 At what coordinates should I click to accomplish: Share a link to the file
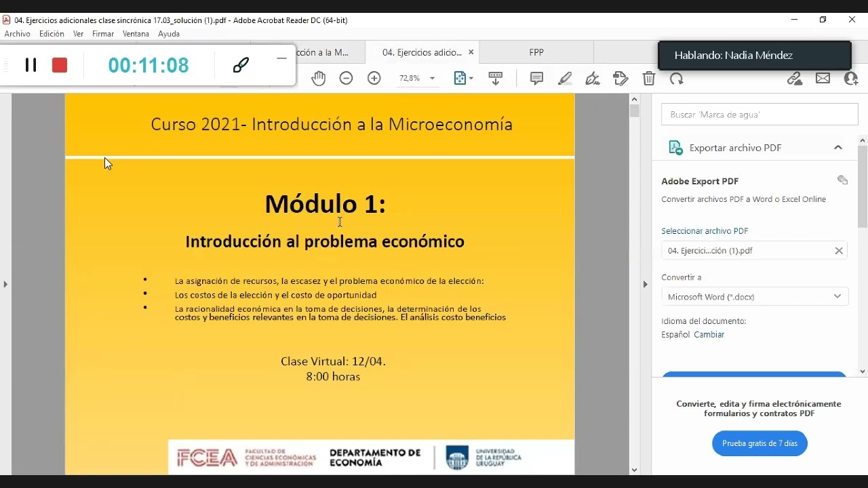tap(795, 79)
